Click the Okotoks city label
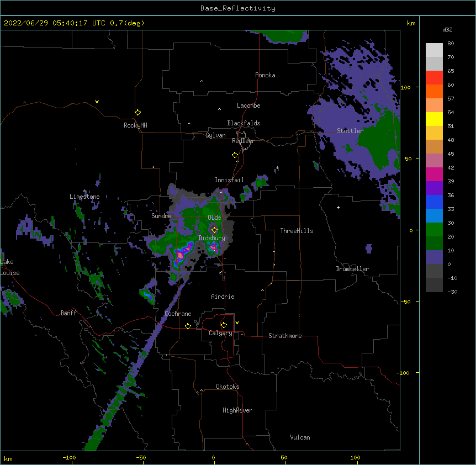This screenshot has width=476, height=465. (x=228, y=387)
